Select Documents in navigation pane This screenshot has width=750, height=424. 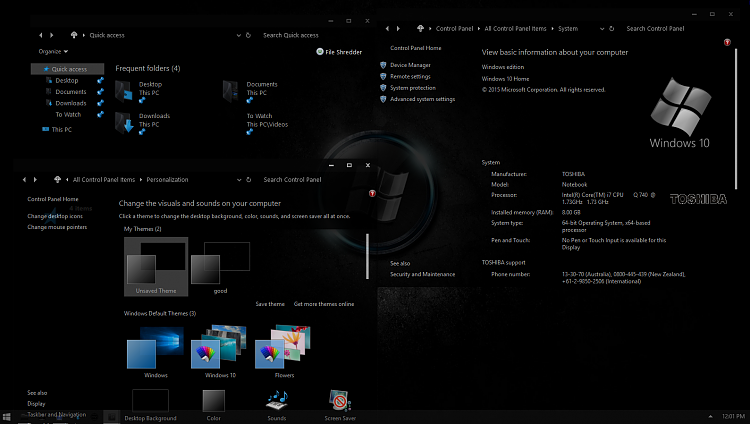click(x=71, y=92)
